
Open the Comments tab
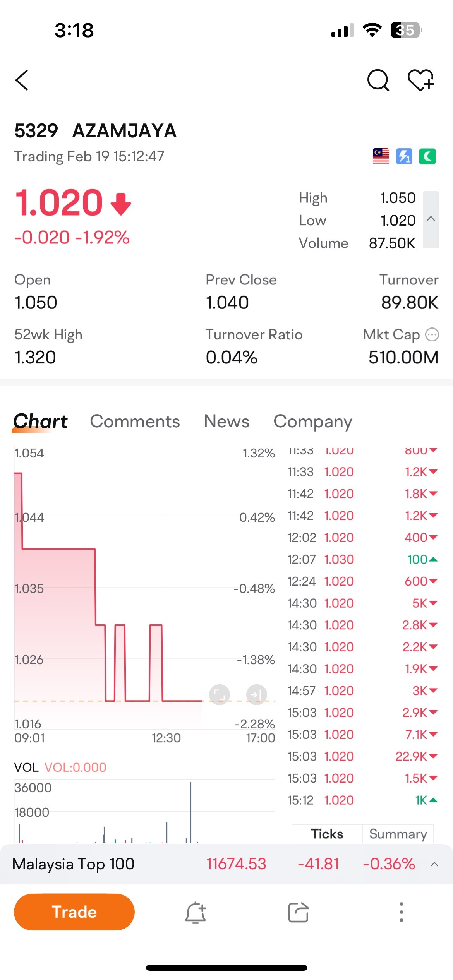(135, 421)
